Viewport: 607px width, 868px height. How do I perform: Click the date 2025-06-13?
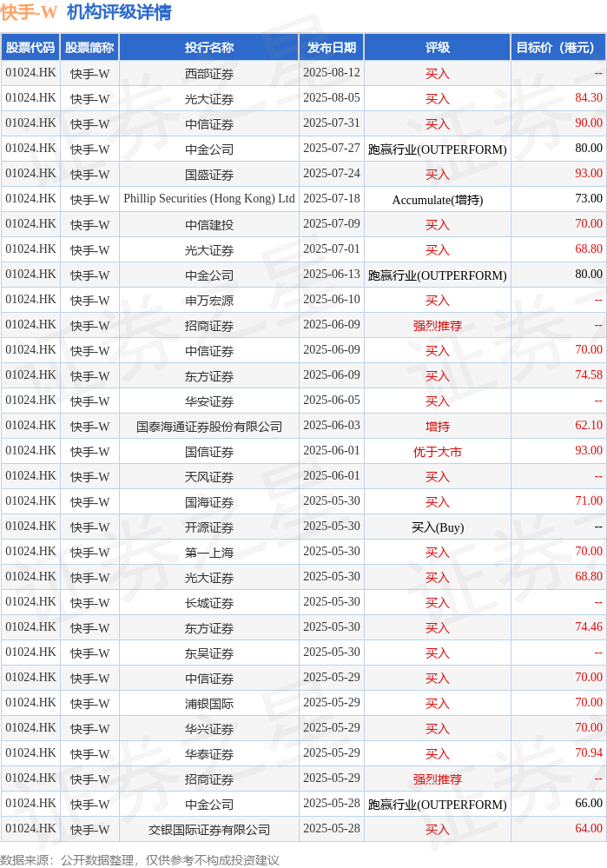tap(332, 274)
